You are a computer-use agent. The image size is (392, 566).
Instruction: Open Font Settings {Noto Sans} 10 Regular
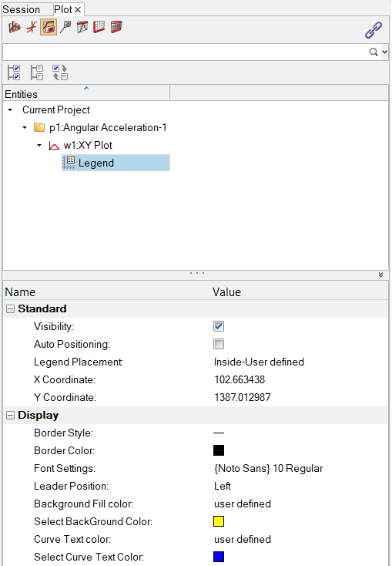point(268,468)
